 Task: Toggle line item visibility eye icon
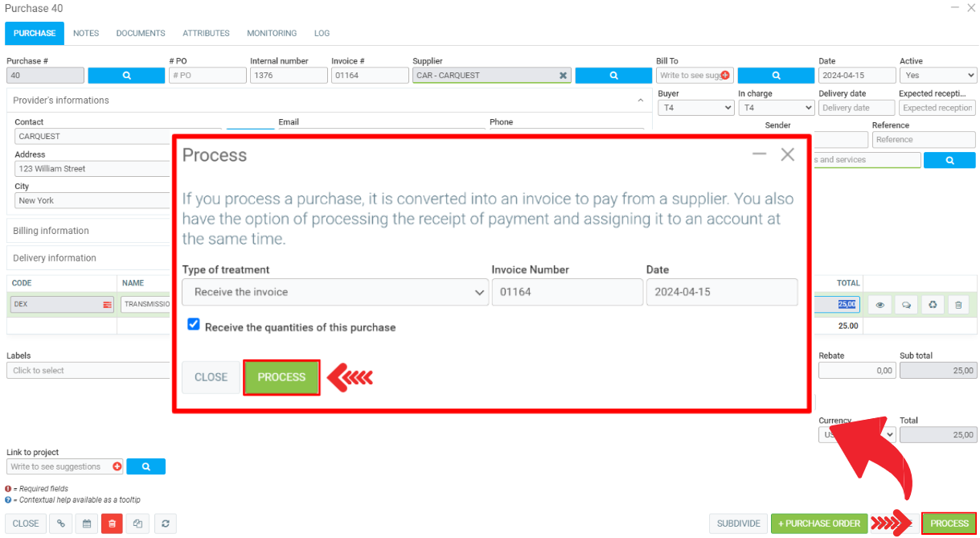tap(880, 306)
